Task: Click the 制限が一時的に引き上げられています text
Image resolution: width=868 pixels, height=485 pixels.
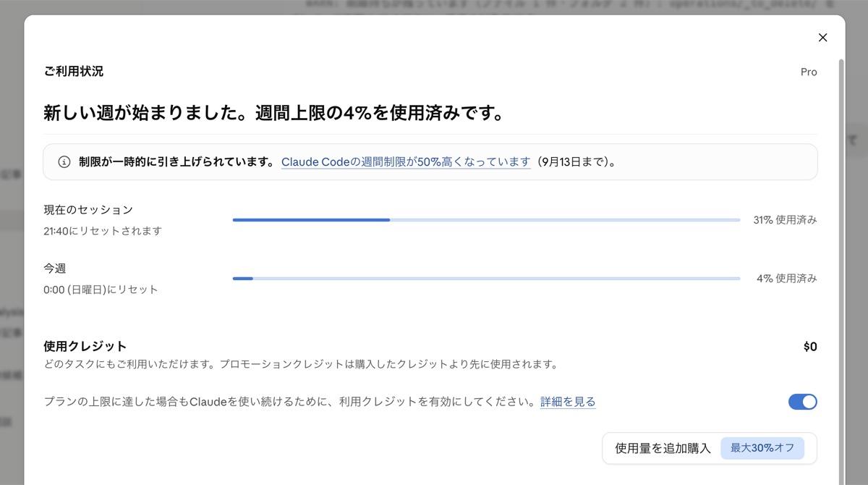Action: [176, 162]
